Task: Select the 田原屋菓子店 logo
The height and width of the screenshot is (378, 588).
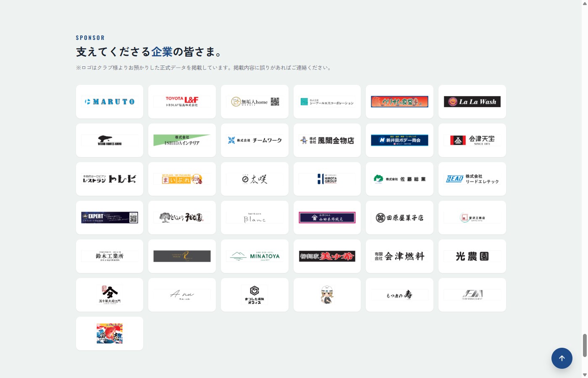Action: (399, 218)
